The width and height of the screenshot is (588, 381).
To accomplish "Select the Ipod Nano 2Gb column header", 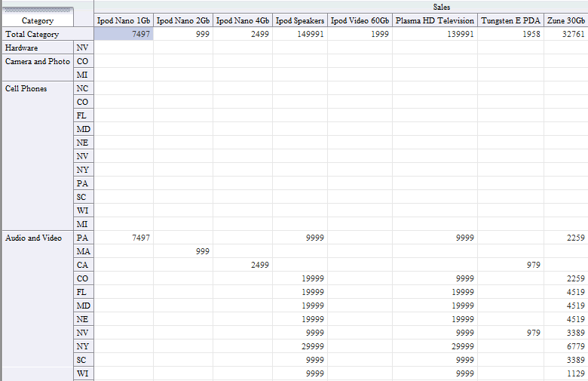I will (x=183, y=20).
